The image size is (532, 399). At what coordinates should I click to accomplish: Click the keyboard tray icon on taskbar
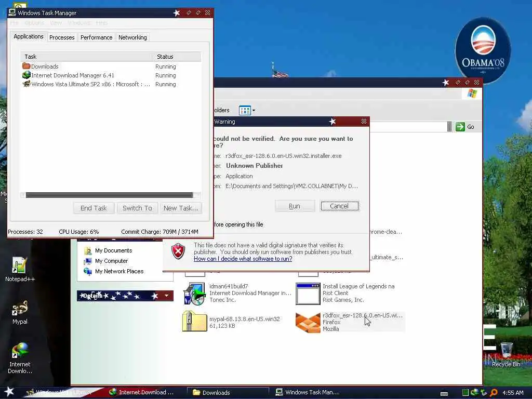pos(444,394)
